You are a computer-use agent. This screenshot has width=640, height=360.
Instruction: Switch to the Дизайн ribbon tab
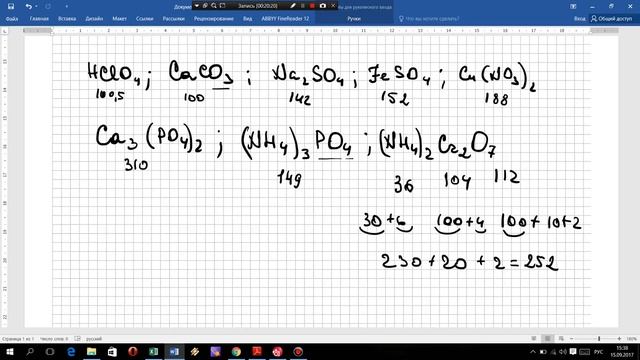point(94,19)
